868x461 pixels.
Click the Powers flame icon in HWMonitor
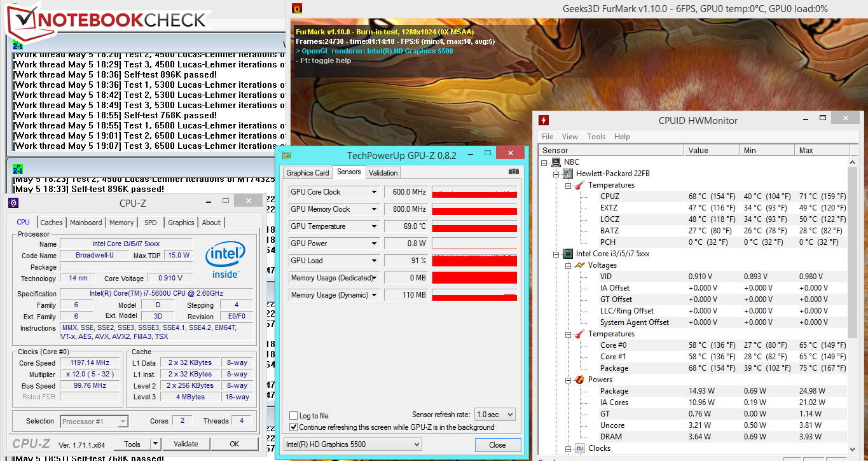pyautogui.click(x=580, y=380)
